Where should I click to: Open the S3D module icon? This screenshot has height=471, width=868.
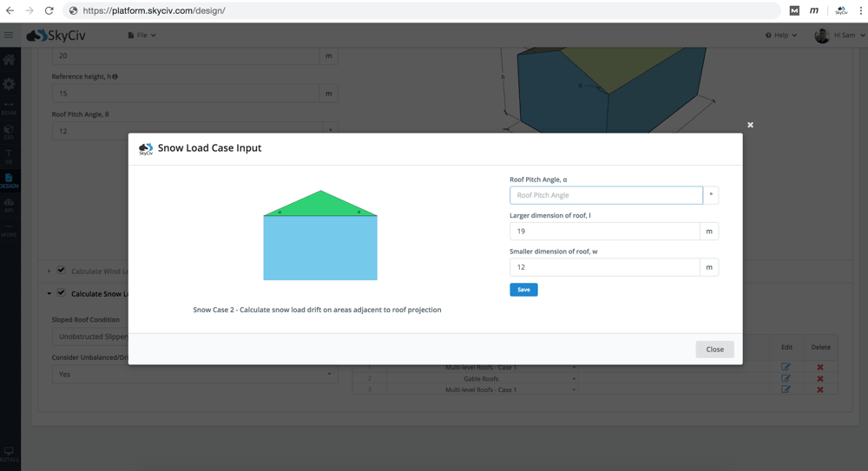tap(9, 132)
